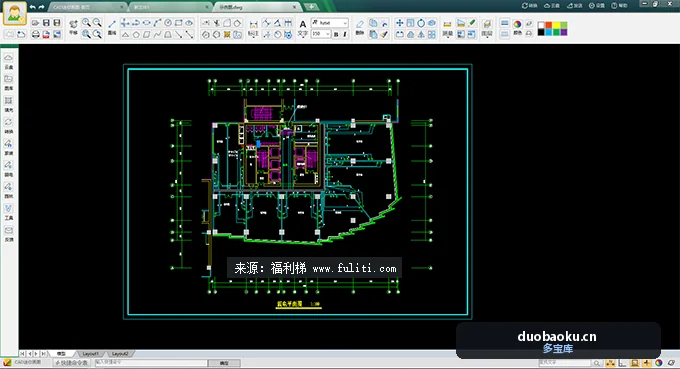Click the send (发送) button in title bar
The height and width of the screenshot is (369, 680).
(575, 6)
